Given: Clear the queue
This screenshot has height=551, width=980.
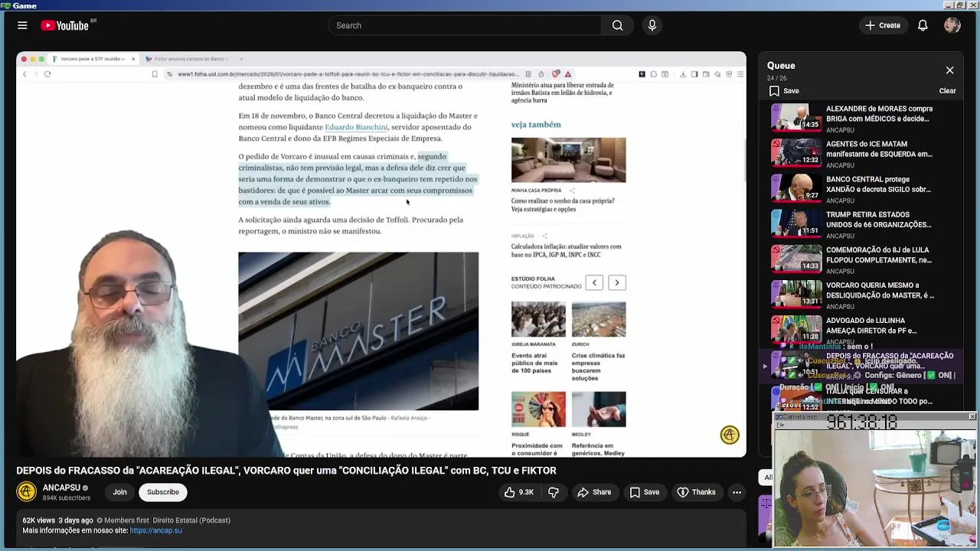Looking at the screenshot, I should pos(947,91).
